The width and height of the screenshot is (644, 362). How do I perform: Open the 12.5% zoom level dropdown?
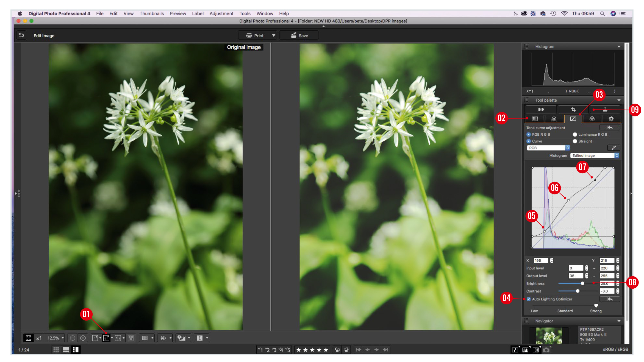(x=56, y=338)
